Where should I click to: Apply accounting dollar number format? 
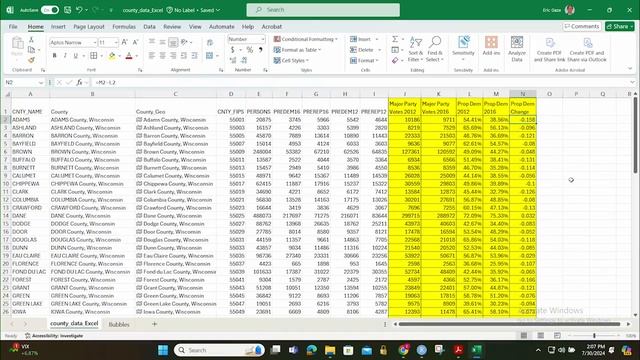232,50
